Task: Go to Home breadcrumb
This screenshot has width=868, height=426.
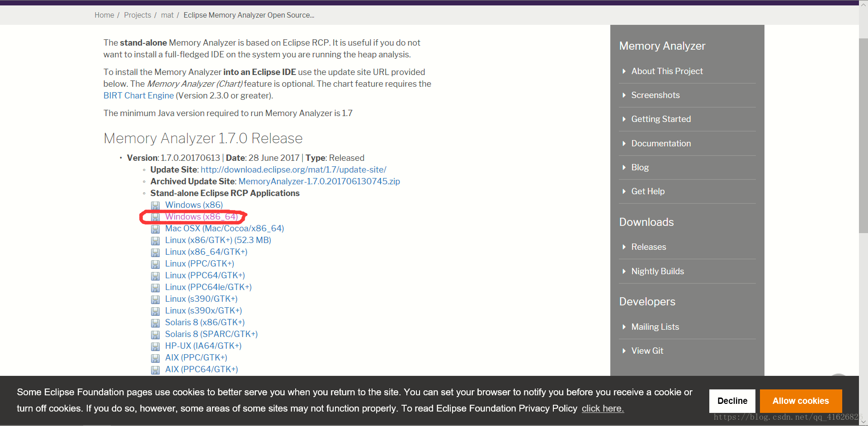Action: click(104, 15)
